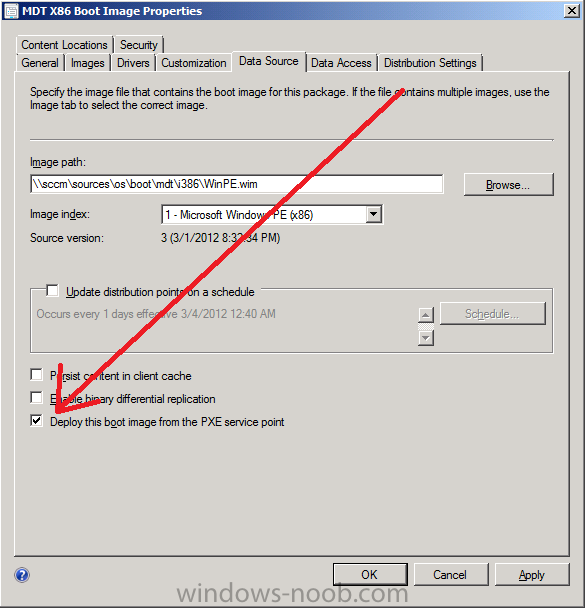Click the dialog title bar icon

point(11,11)
